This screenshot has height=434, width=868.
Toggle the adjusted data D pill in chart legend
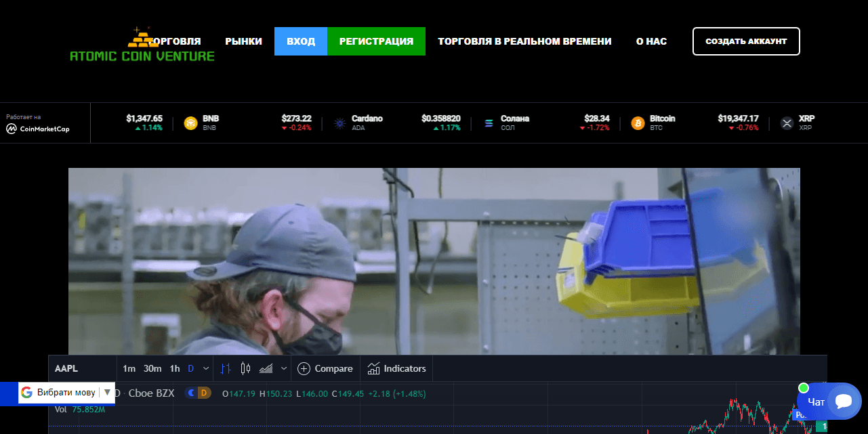click(x=203, y=393)
